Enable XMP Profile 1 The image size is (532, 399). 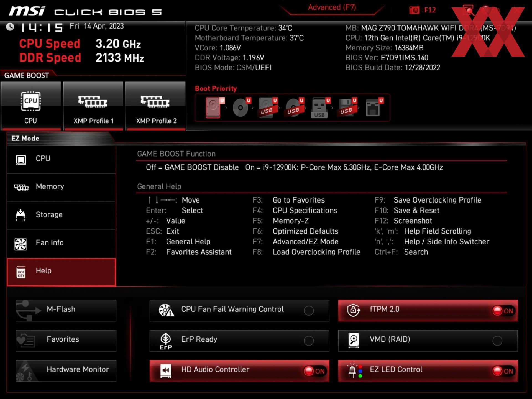click(x=93, y=105)
